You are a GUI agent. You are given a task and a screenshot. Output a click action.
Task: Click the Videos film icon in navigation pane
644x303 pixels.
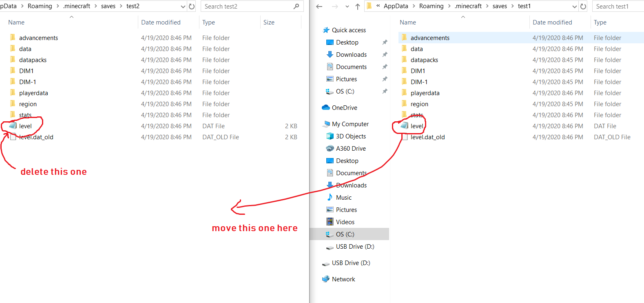(x=330, y=222)
